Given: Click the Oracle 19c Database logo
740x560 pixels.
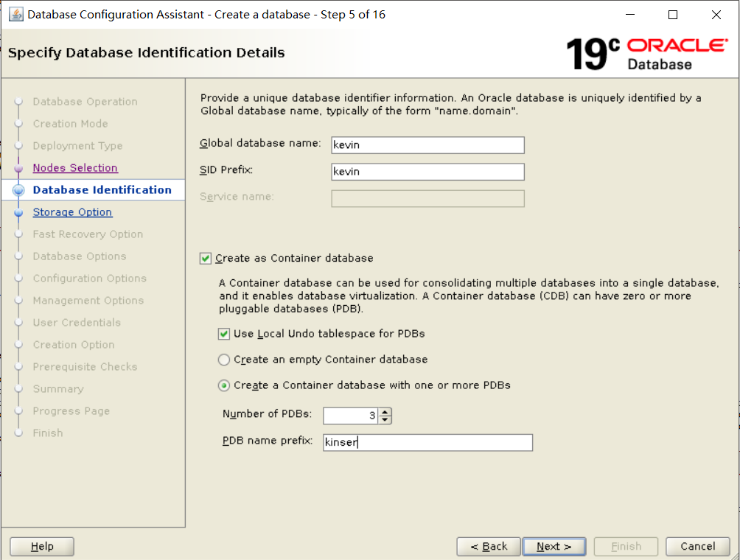Looking at the screenshot, I should tap(646, 54).
